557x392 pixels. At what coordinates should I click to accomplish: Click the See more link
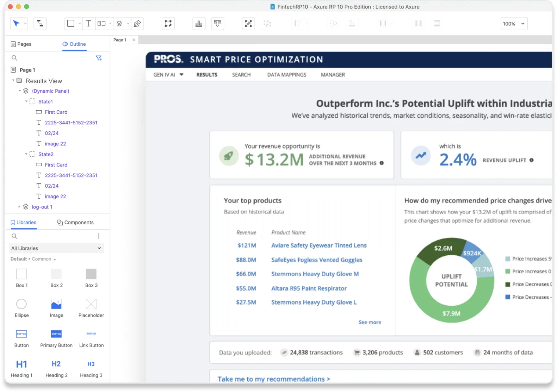(370, 322)
